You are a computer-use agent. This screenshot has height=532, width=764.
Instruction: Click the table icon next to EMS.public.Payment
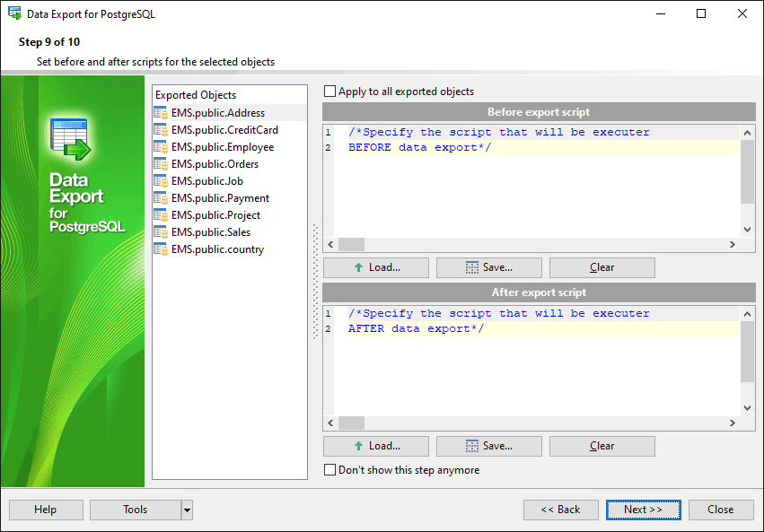coord(161,198)
